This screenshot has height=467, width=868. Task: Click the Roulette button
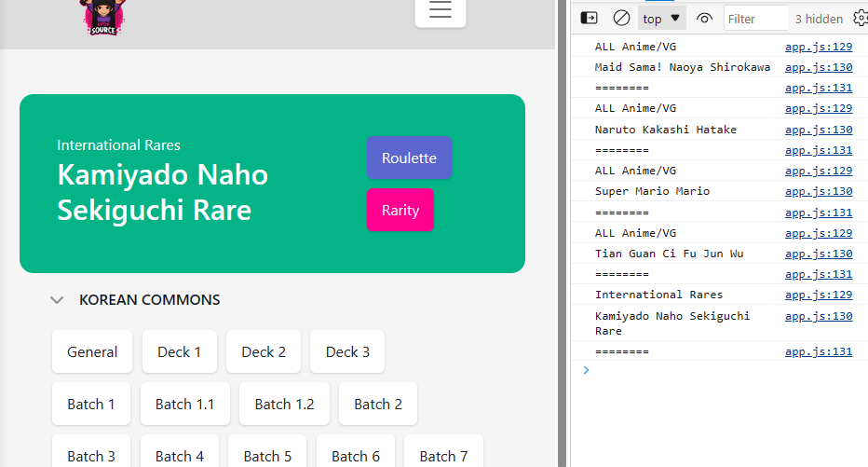409,158
